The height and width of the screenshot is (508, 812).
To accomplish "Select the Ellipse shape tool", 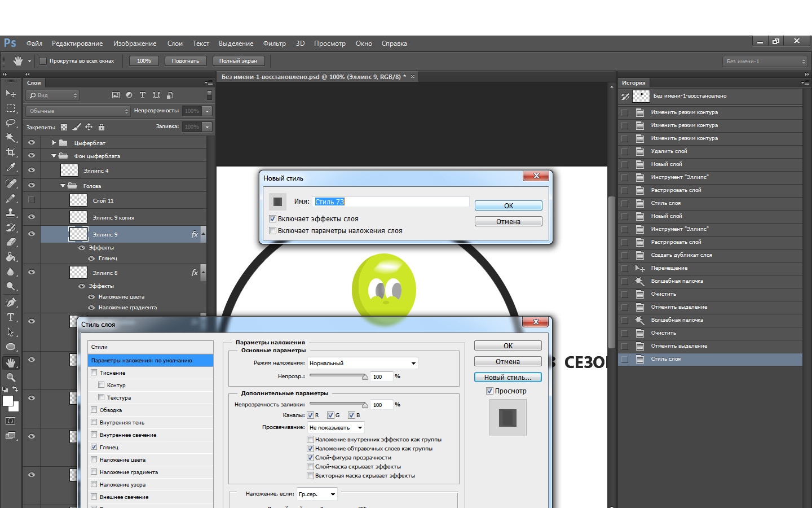I will coord(11,347).
